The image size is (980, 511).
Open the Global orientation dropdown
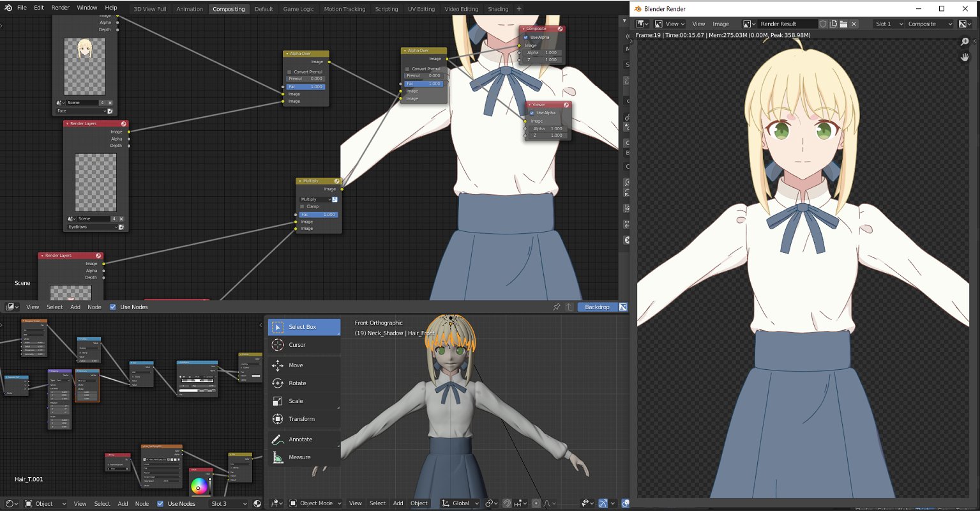[x=460, y=503]
